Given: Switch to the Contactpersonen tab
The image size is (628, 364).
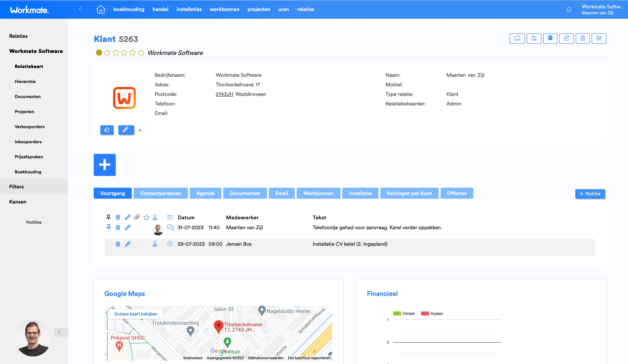Looking at the screenshot, I should click(160, 193).
